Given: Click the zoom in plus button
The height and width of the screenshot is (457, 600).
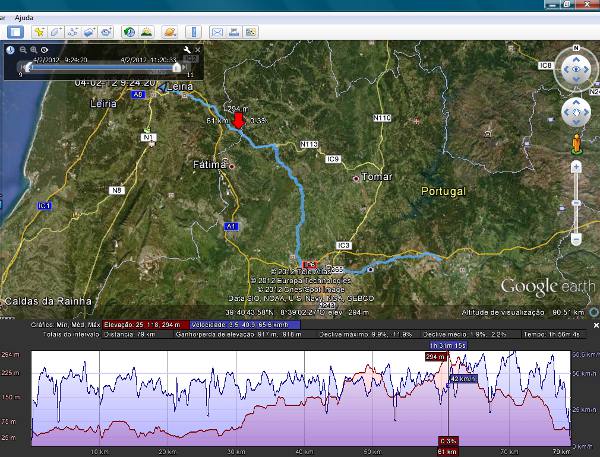Looking at the screenshot, I should click(576, 167).
